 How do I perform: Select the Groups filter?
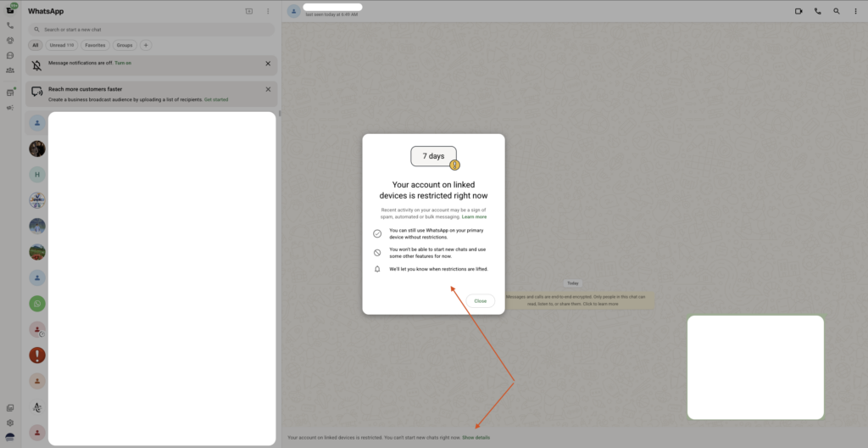[x=125, y=46]
